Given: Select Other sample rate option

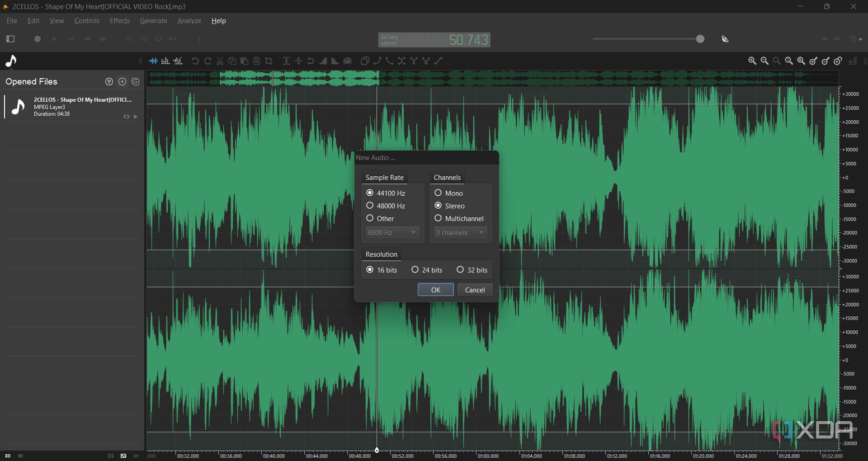Looking at the screenshot, I should 380,218.
